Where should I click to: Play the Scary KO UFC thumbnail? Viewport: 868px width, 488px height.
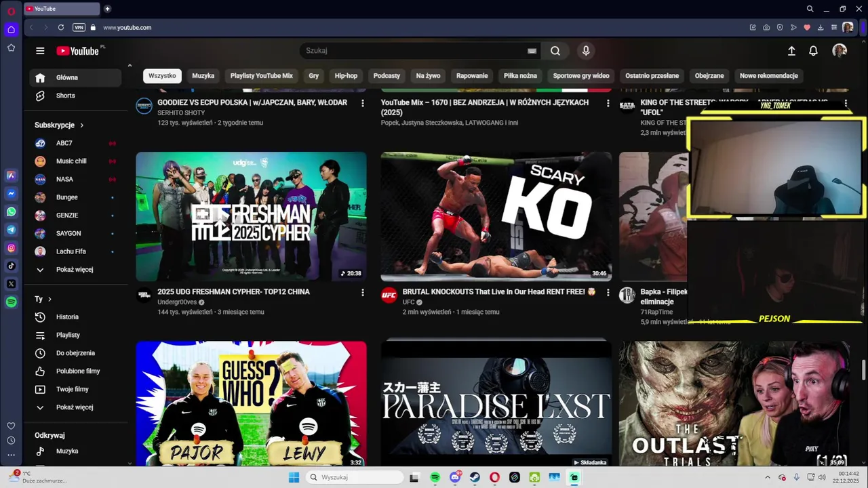(x=496, y=216)
